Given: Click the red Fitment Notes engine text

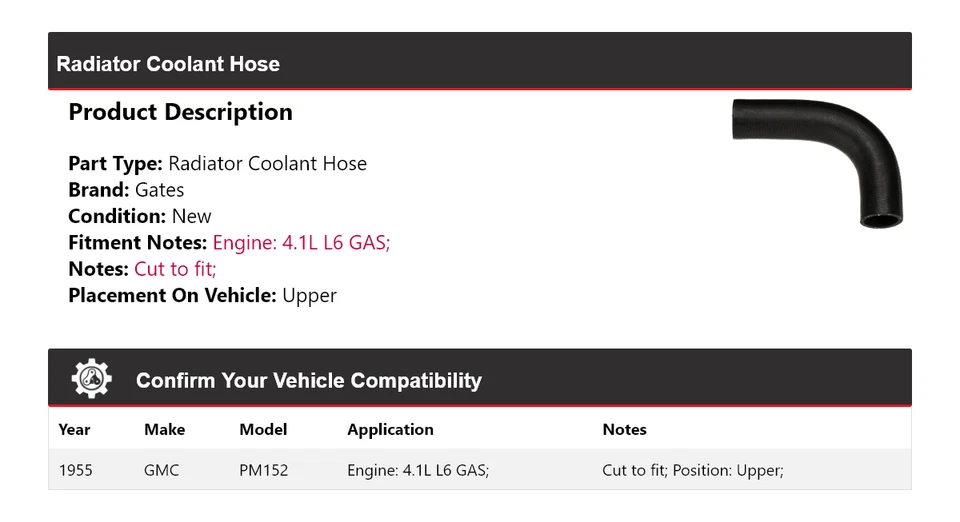Looking at the screenshot, I should (301, 243).
